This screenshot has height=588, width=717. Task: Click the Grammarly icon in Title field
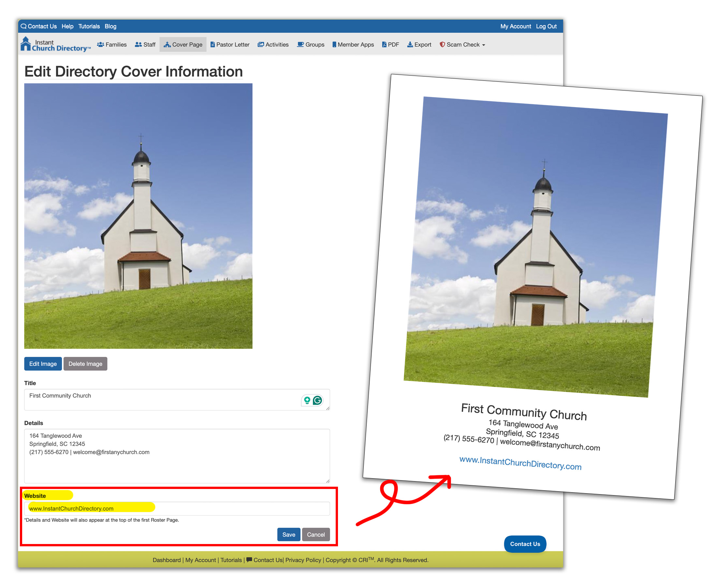click(x=317, y=400)
